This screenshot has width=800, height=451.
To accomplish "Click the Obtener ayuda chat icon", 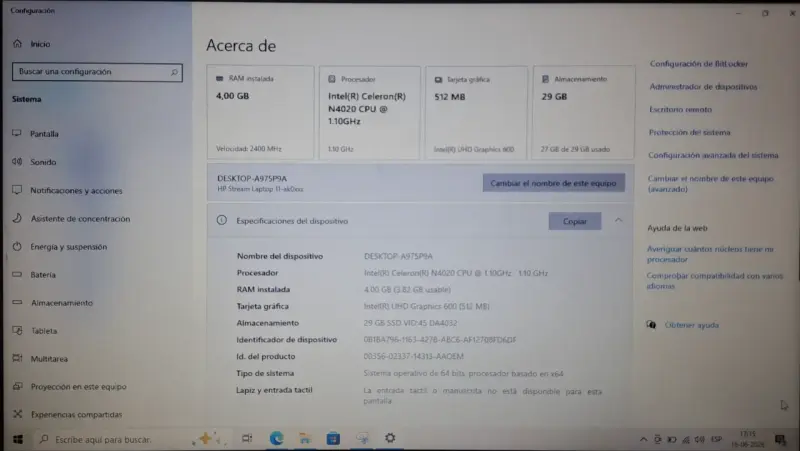I will 652,324.
